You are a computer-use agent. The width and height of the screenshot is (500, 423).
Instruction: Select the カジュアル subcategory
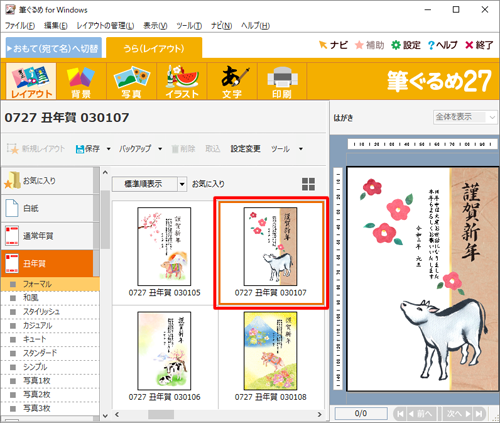point(50,326)
